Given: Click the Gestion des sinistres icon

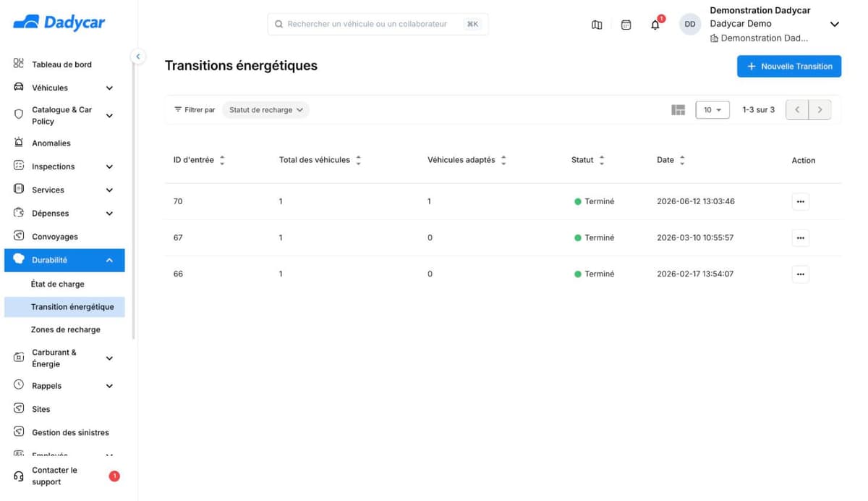Looking at the screenshot, I should tap(19, 431).
